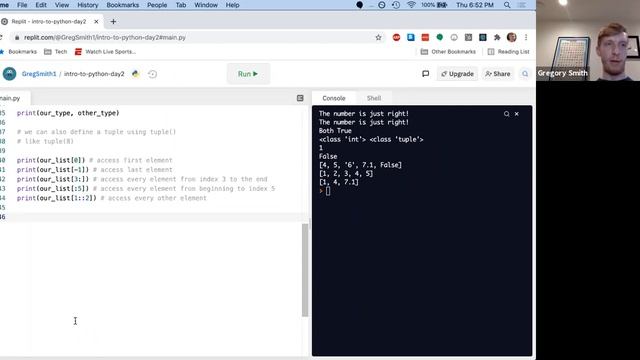The width and height of the screenshot is (640, 360).
Task: Open Spotlight search in menu bar
Action: coord(507,5)
